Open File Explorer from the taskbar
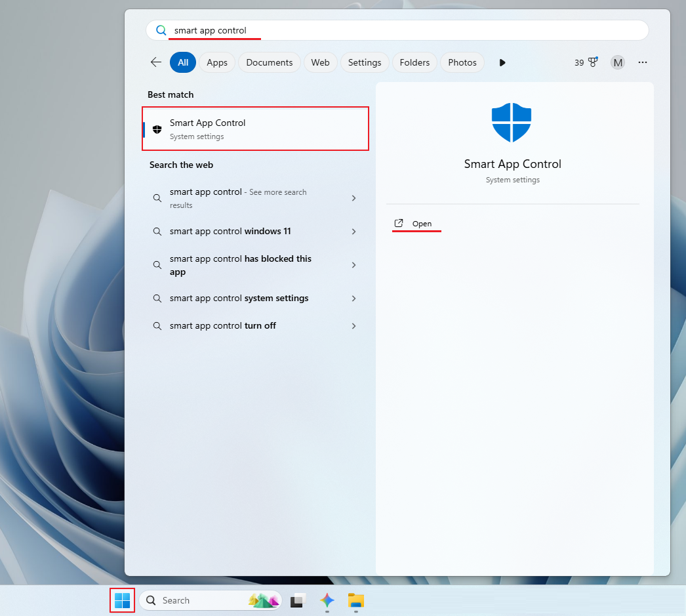Viewport: 686px width, 616px height. pyautogui.click(x=355, y=600)
